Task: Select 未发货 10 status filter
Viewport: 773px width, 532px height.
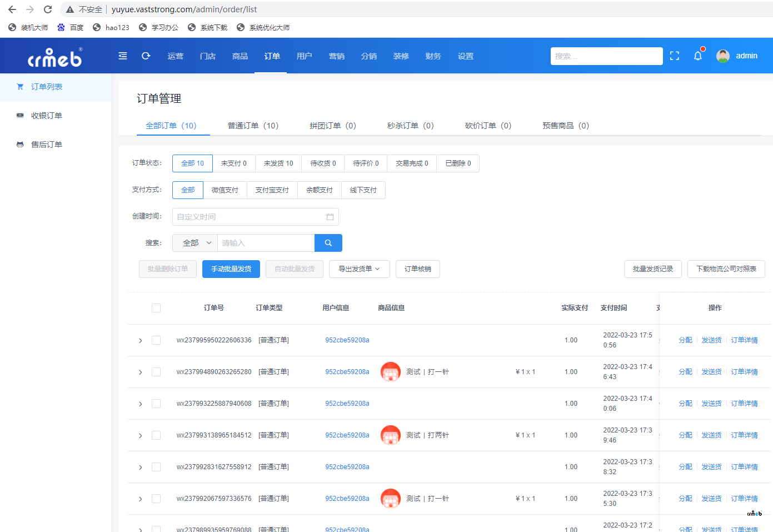Action: coord(278,163)
